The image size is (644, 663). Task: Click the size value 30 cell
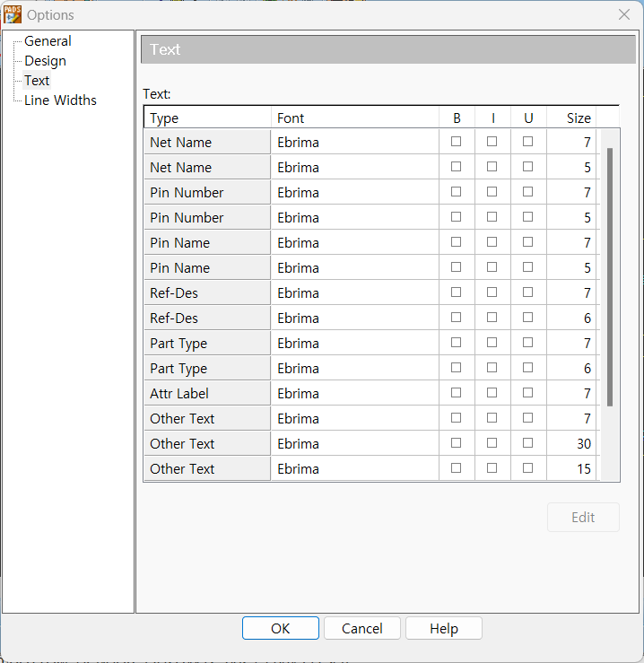pos(571,443)
